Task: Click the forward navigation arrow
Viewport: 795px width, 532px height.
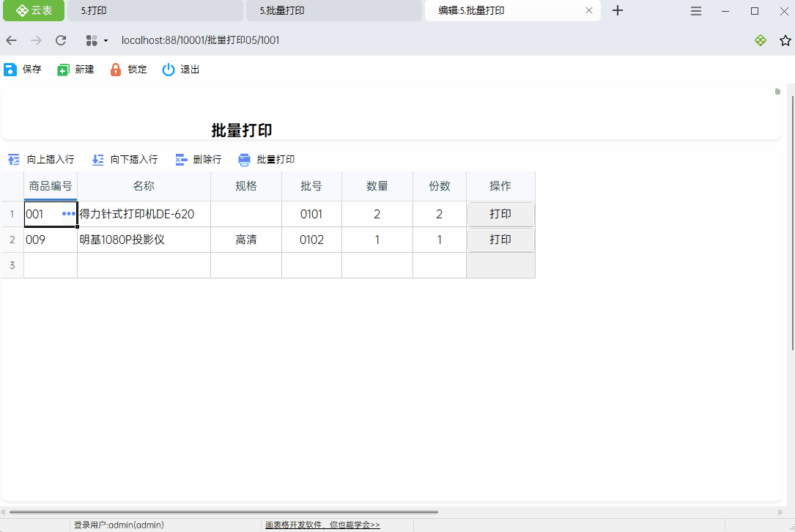Action: click(36, 40)
